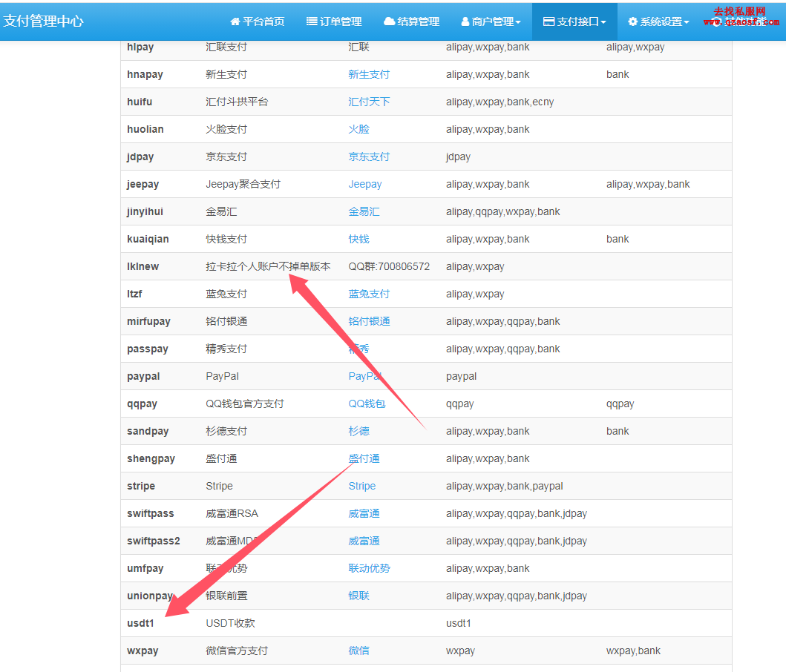Screen dimensions: 786x672
Task: Click the 杉德 link in the sandpay row
Action: tap(359, 432)
